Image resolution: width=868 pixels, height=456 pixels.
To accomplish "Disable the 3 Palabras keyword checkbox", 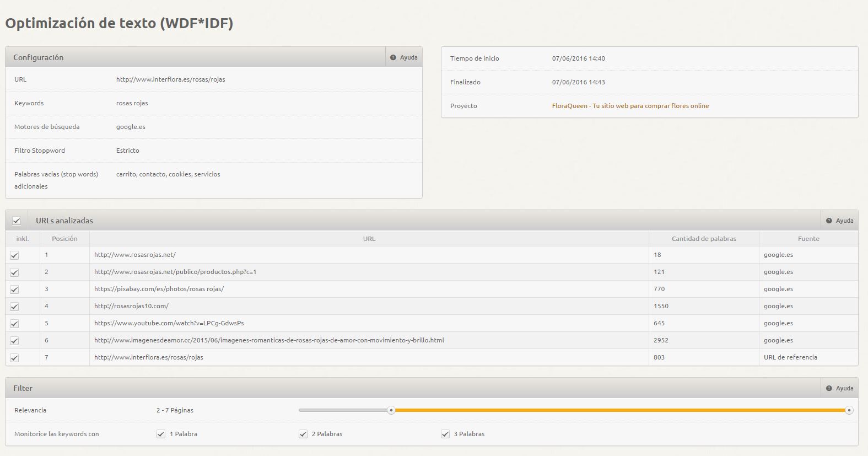I will pos(445,434).
